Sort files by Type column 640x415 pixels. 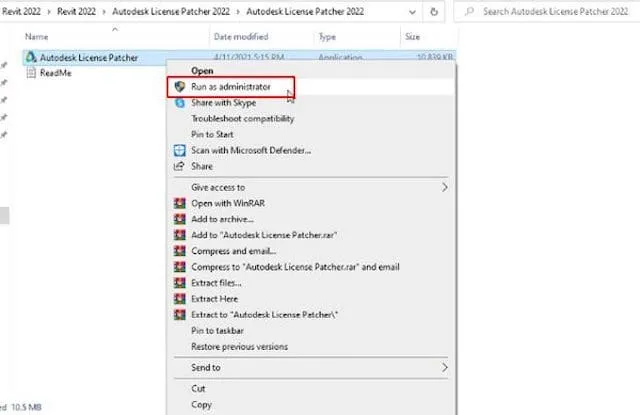pos(327,37)
